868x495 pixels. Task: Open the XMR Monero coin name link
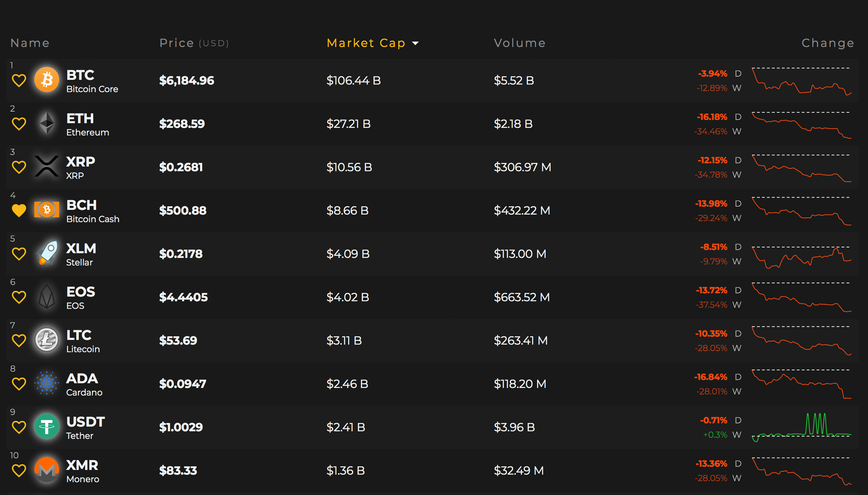[x=82, y=465]
